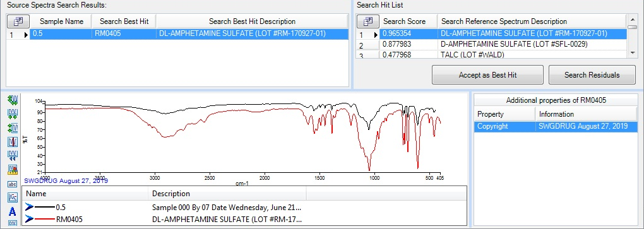Click the Information column header
This screenshot has height=229, width=644.
[587, 114]
